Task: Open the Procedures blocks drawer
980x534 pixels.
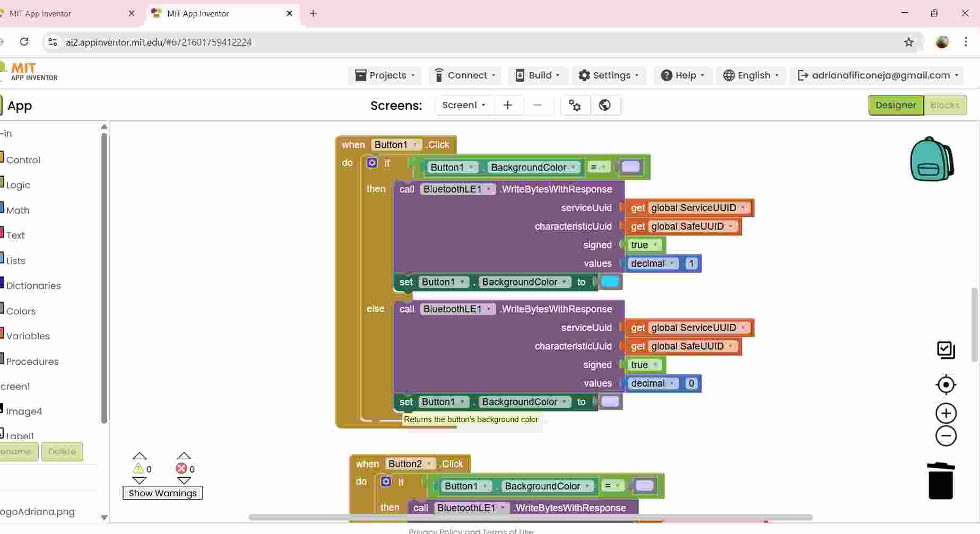Action: pos(32,362)
